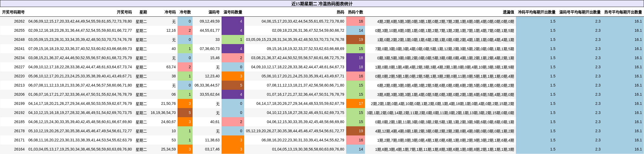Click cold numbers cell 12,16 in row 26255
The height and width of the screenshot is (154, 644).
pyautogui.click(x=171, y=30)
